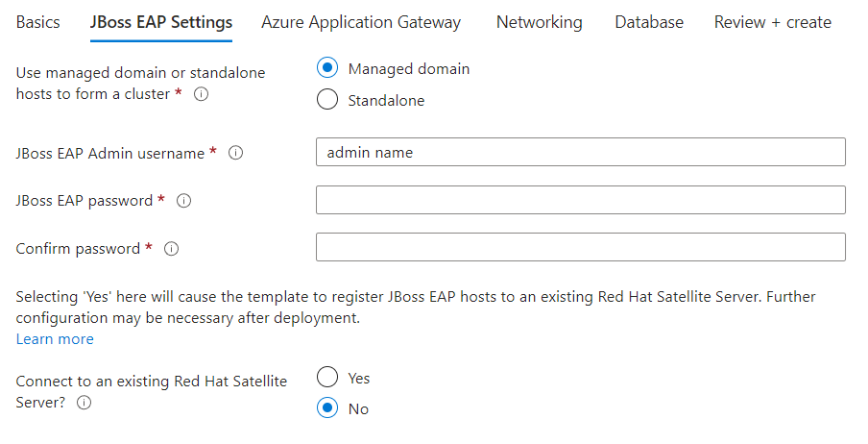Switch to the Basics tab
868x444 pixels.
[x=37, y=22]
